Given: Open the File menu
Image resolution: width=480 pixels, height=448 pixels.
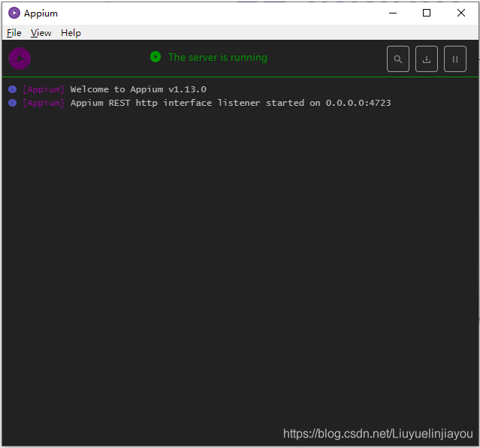Looking at the screenshot, I should coord(14,33).
